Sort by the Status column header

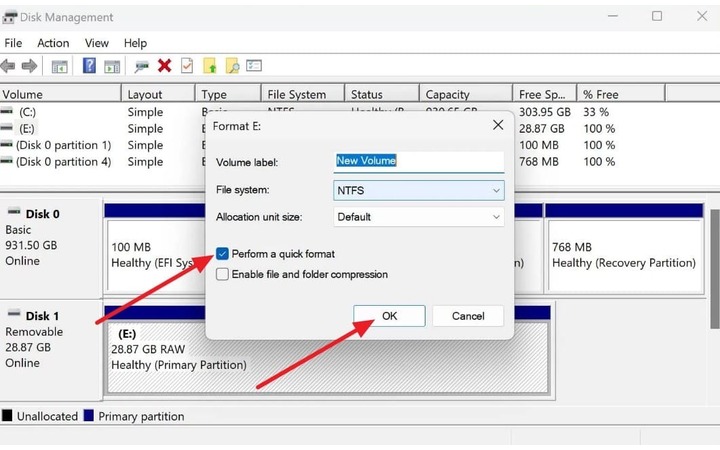coord(382,94)
